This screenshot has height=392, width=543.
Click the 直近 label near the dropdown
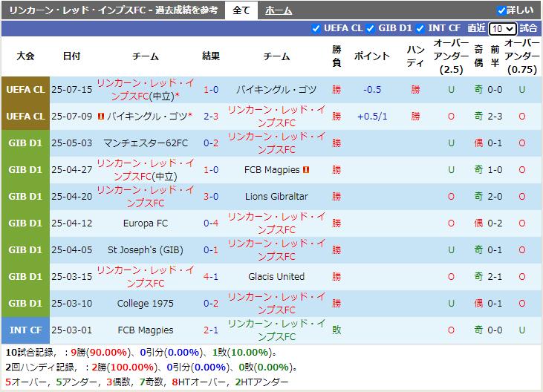tap(476, 28)
